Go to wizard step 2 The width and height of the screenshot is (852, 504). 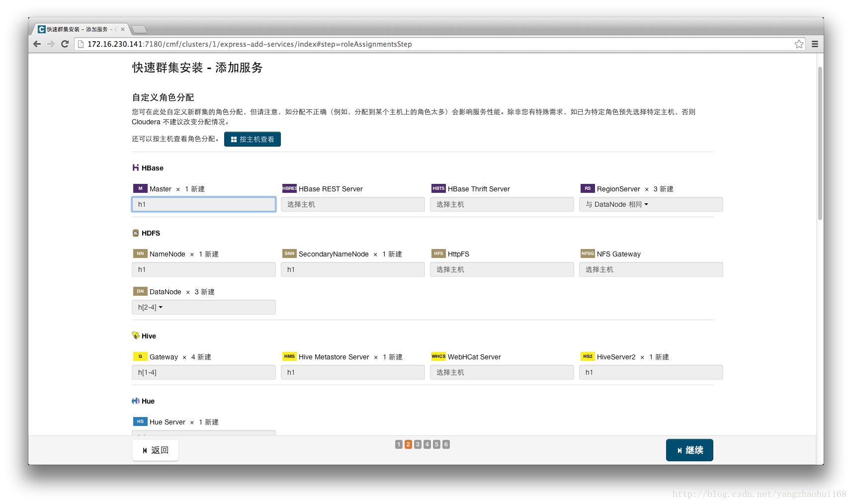(408, 444)
